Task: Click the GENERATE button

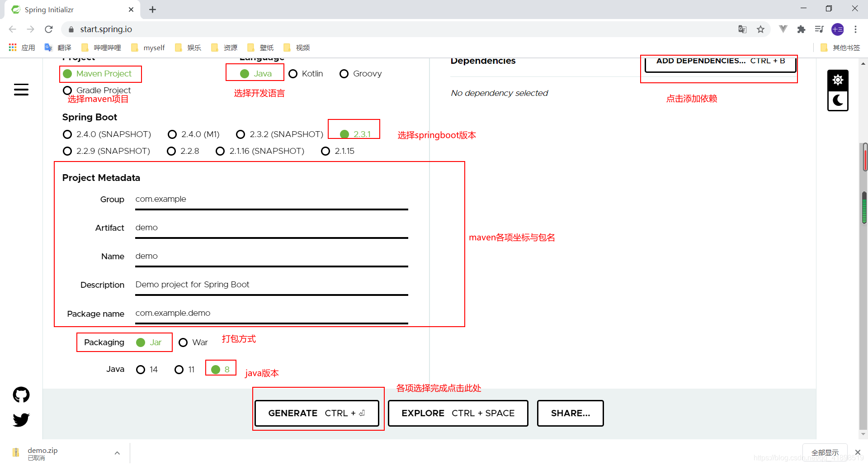Action: tap(316, 413)
